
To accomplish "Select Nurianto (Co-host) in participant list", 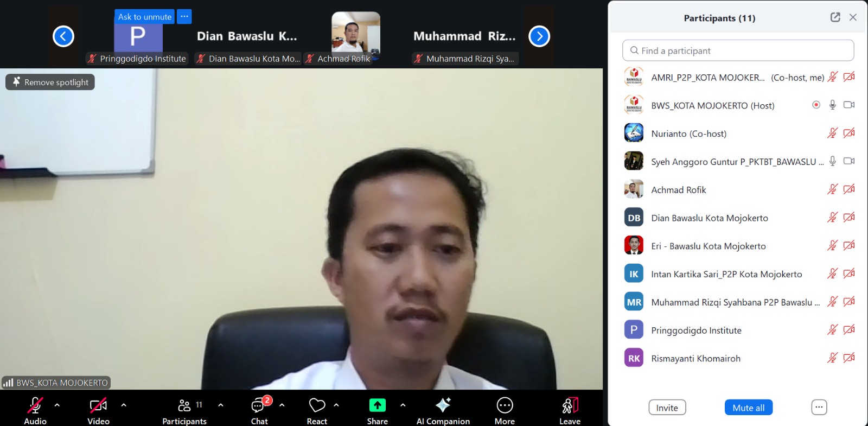I will click(x=738, y=133).
